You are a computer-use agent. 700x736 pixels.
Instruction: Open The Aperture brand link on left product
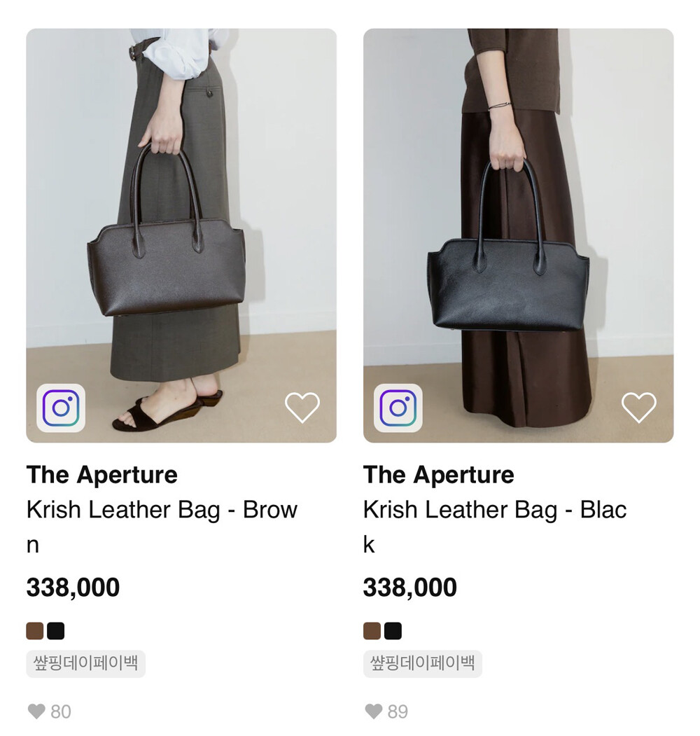(x=101, y=475)
